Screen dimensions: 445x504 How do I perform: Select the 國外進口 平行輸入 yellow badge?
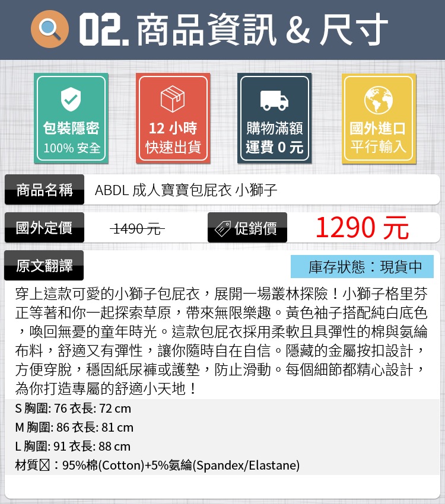point(379,119)
